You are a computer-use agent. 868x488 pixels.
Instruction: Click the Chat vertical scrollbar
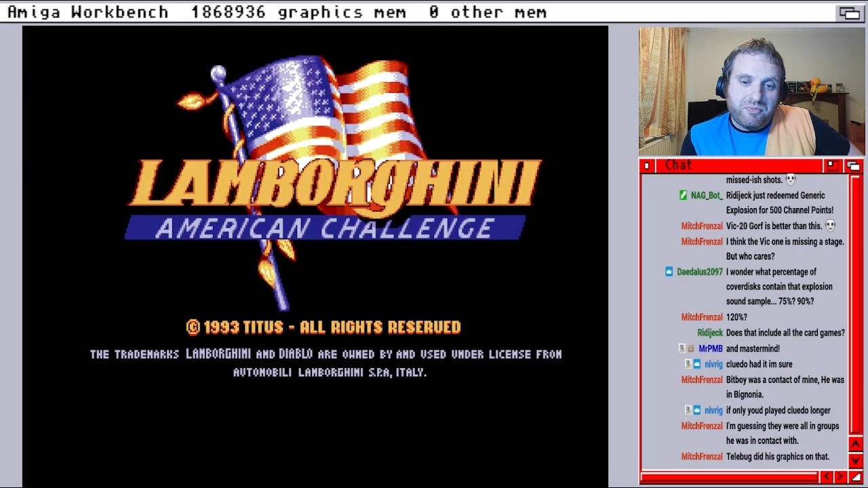coord(855,304)
